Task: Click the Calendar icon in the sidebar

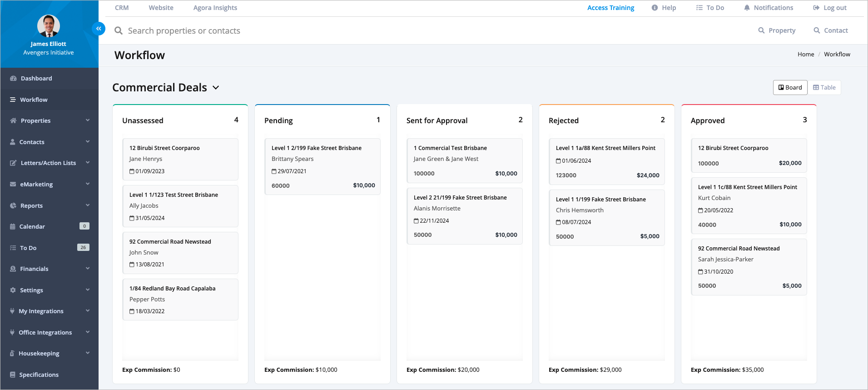Action: coord(13,226)
